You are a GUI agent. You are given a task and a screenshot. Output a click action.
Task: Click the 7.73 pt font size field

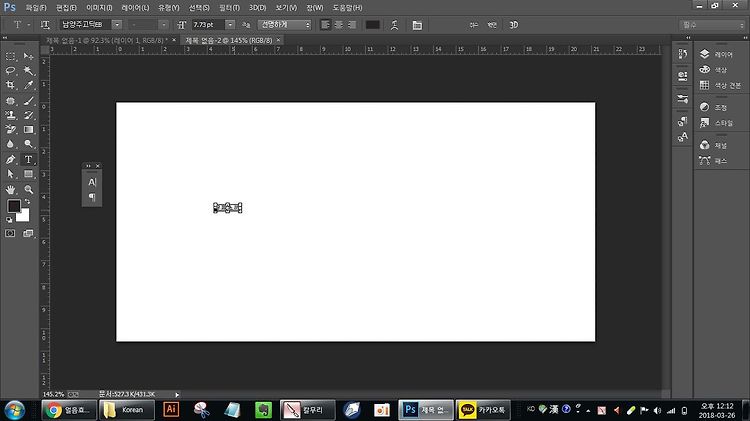pyautogui.click(x=208, y=25)
